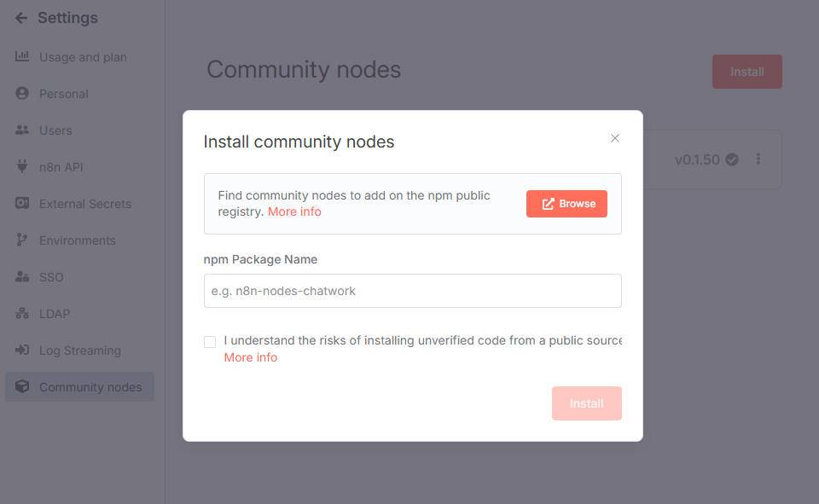Close the Install community nodes dialog

pyautogui.click(x=615, y=138)
